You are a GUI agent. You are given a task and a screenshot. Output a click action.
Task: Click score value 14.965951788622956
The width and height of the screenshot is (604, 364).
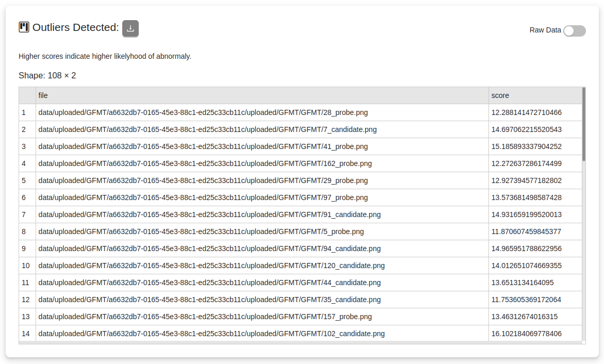(x=526, y=249)
